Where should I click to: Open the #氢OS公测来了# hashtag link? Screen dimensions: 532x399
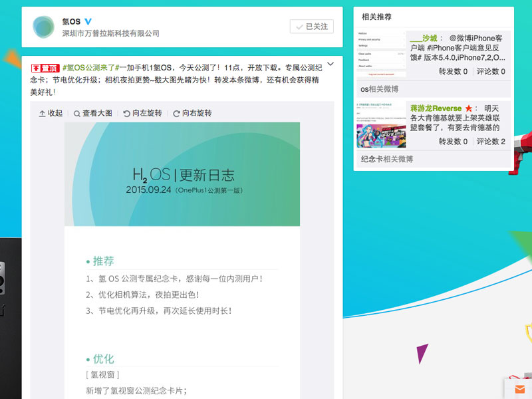(x=90, y=68)
